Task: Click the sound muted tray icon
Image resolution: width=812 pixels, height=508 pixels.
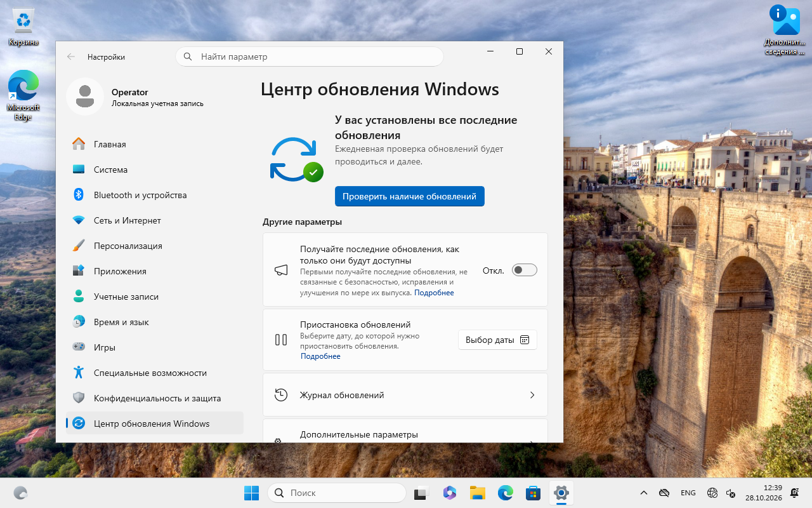Action: pyautogui.click(x=731, y=493)
